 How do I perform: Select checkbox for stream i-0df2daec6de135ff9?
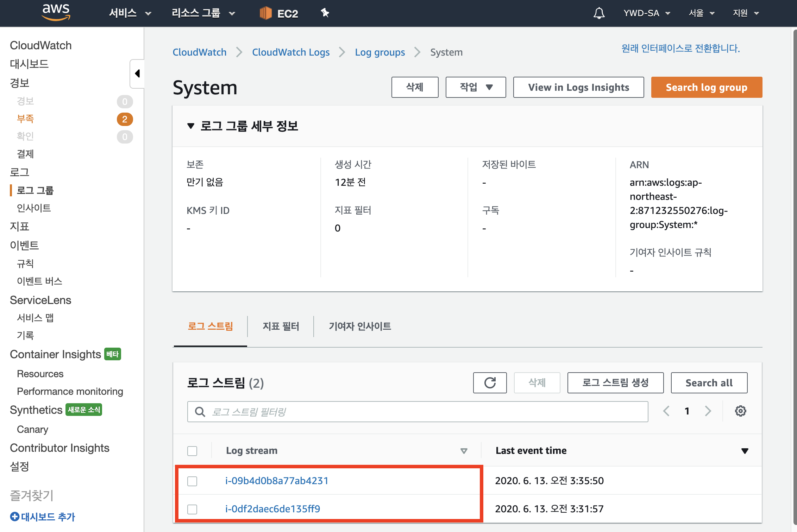(192, 509)
